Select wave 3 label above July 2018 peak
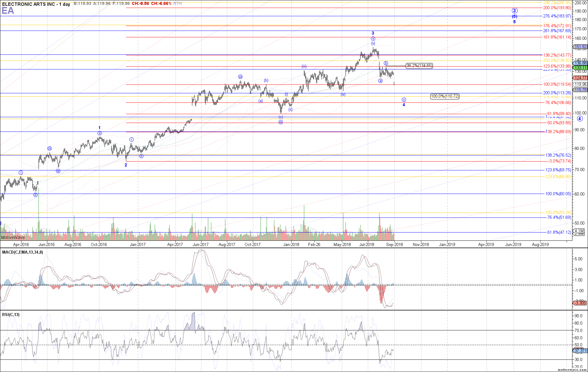588x372 pixels. click(373, 33)
